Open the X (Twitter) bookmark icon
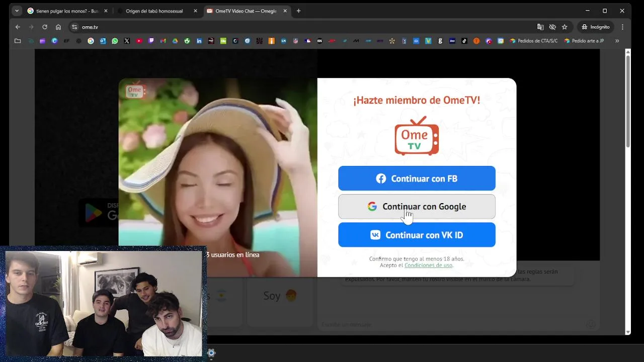644x362 pixels. click(x=127, y=41)
